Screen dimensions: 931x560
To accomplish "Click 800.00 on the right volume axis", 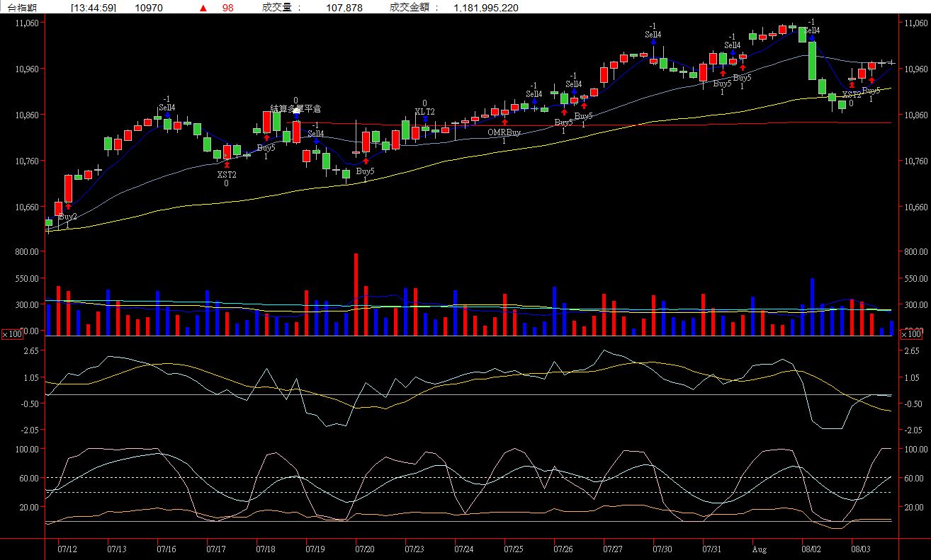I will tap(915, 252).
